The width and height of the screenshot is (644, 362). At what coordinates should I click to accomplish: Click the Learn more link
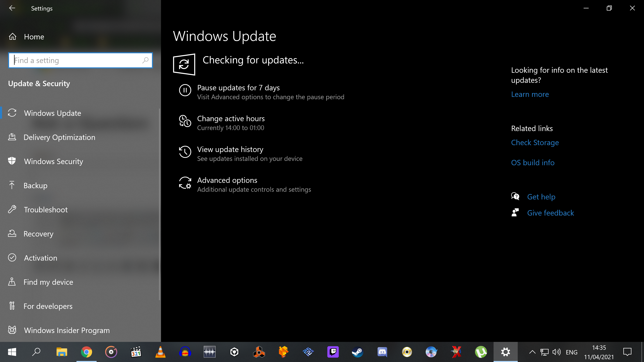pyautogui.click(x=530, y=94)
